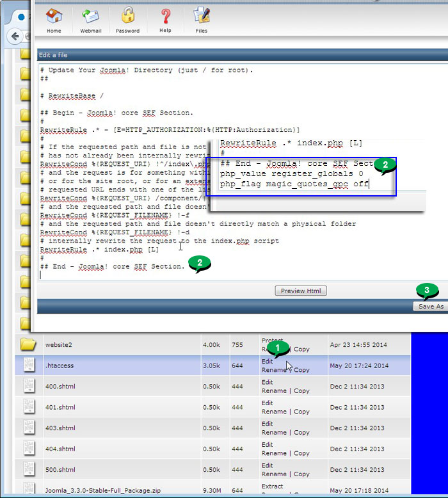Select the 644 permissions of .htaccess
This screenshot has height=498, width=448.
point(237,365)
